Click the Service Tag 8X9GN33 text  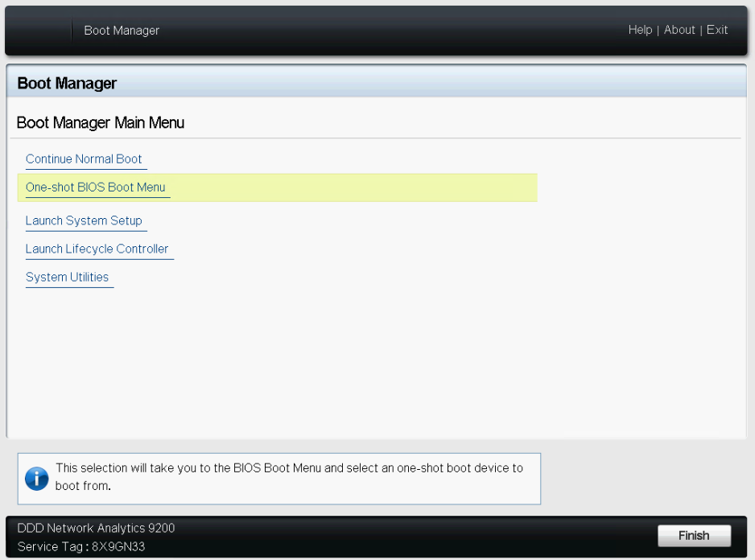[80, 547]
